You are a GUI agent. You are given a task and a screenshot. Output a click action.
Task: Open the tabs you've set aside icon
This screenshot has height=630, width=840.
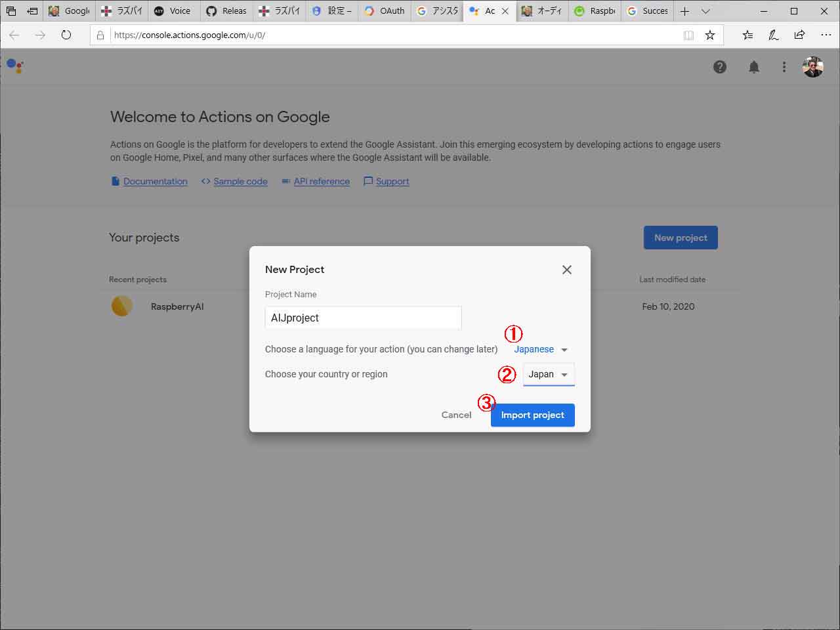point(11,11)
